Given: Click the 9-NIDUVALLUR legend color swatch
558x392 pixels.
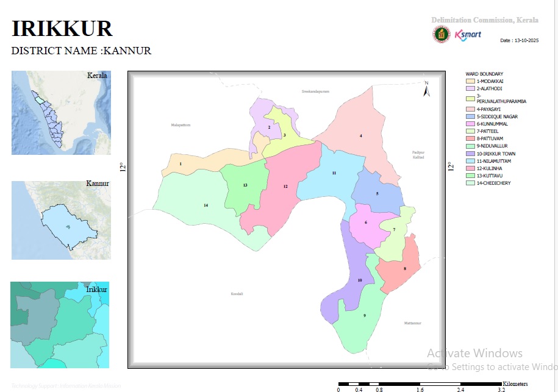Looking at the screenshot, I should click(470, 146).
